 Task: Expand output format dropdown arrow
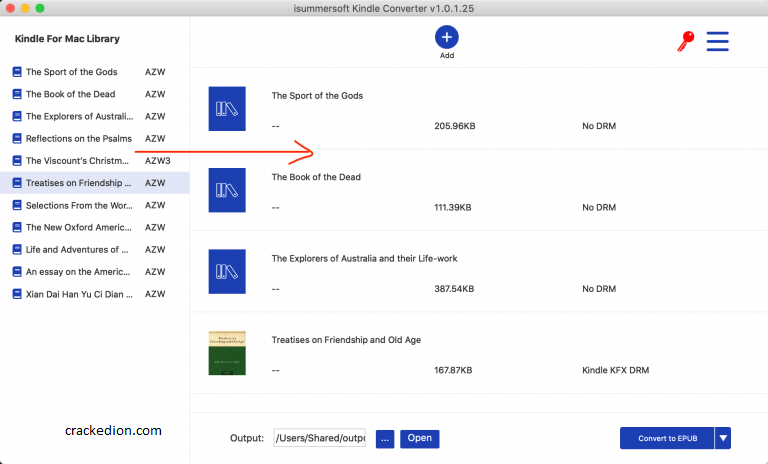(x=722, y=438)
